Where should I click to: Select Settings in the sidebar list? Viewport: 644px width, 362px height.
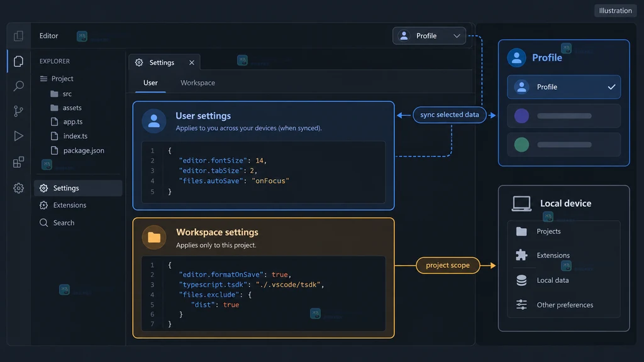78,188
